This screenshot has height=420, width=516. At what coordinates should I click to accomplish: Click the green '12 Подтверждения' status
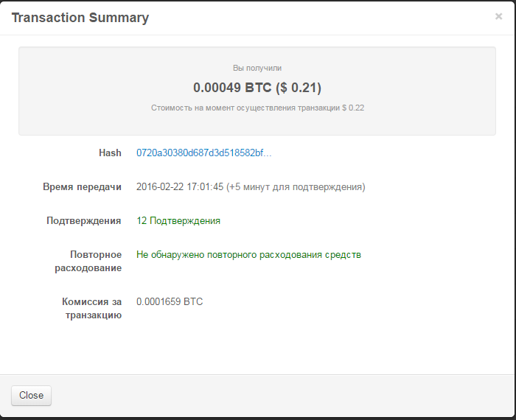[x=178, y=221]
